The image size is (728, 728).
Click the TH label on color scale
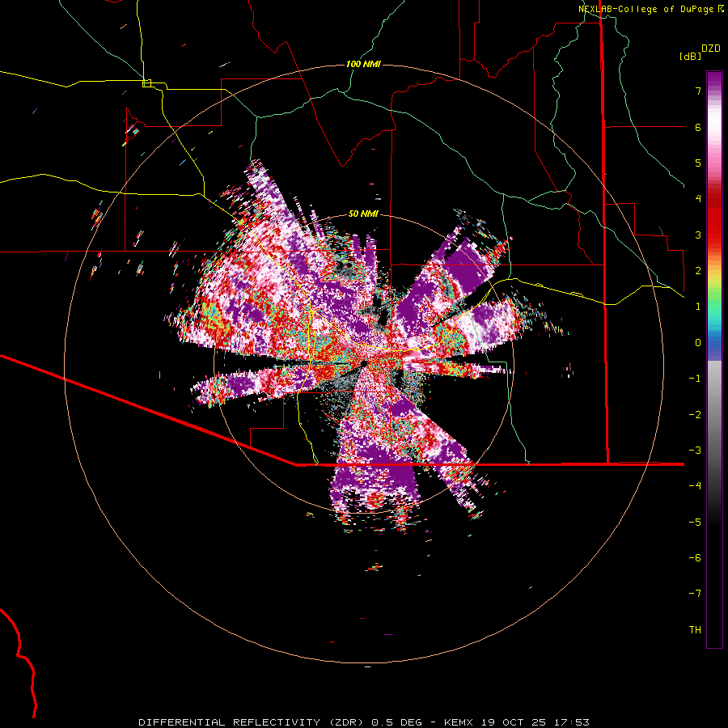(x=695, y=630)
